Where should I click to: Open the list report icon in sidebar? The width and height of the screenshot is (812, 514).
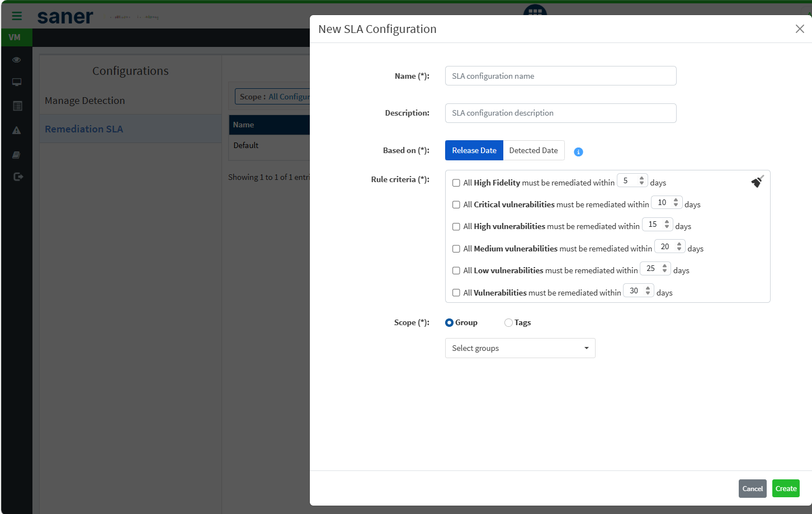tap(17, 106)
